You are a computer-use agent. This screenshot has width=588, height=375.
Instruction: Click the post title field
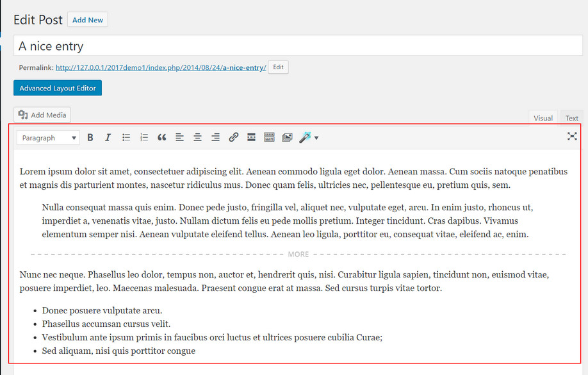tap(298, 46)
